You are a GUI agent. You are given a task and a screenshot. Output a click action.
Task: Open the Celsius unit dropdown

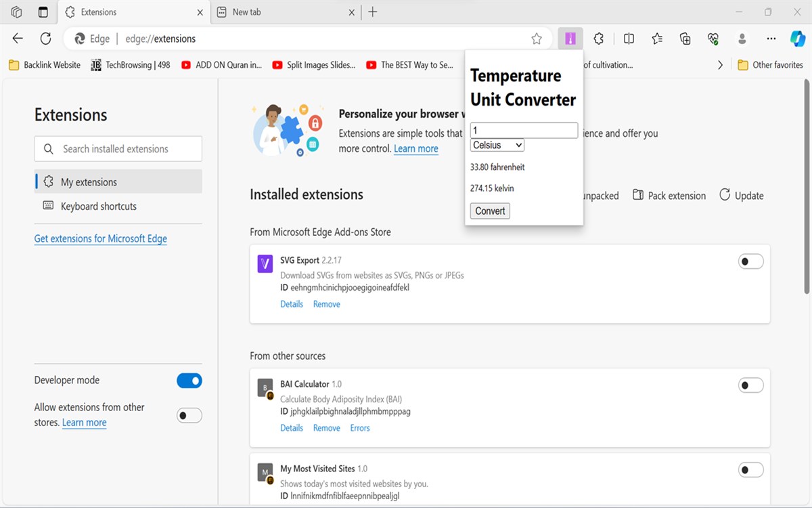[x=497, y=145]
